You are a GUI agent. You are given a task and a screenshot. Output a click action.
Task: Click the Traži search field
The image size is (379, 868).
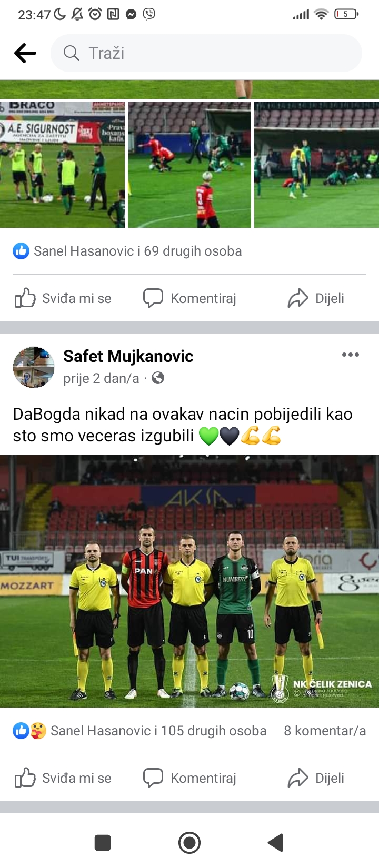click(x=206, y=53)
